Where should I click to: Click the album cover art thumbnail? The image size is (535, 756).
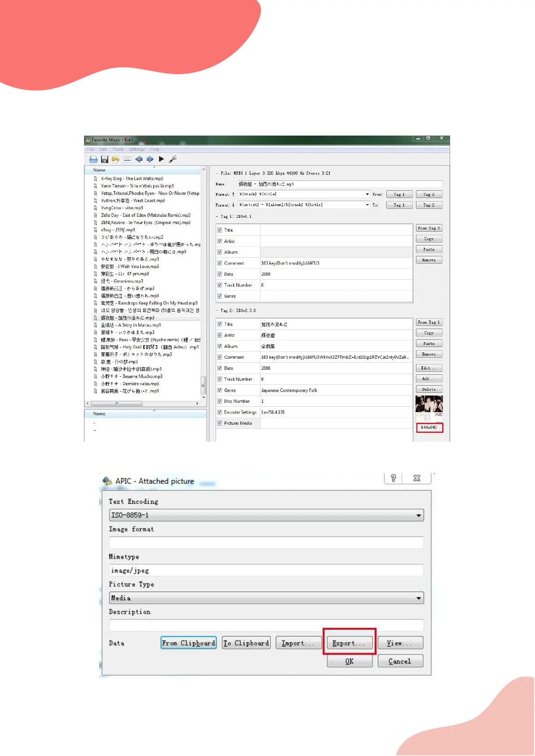coord(429,408)
